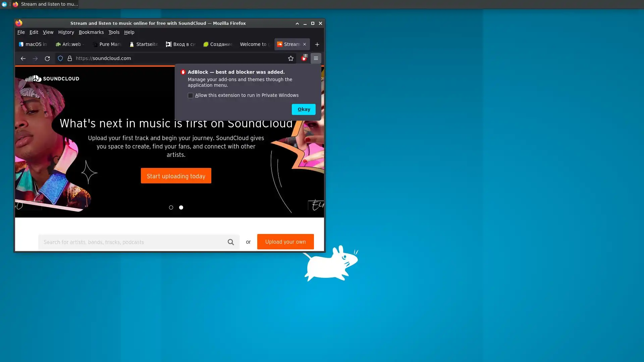
Task: Click the Start uploading today button
Action: click(176, 176)
